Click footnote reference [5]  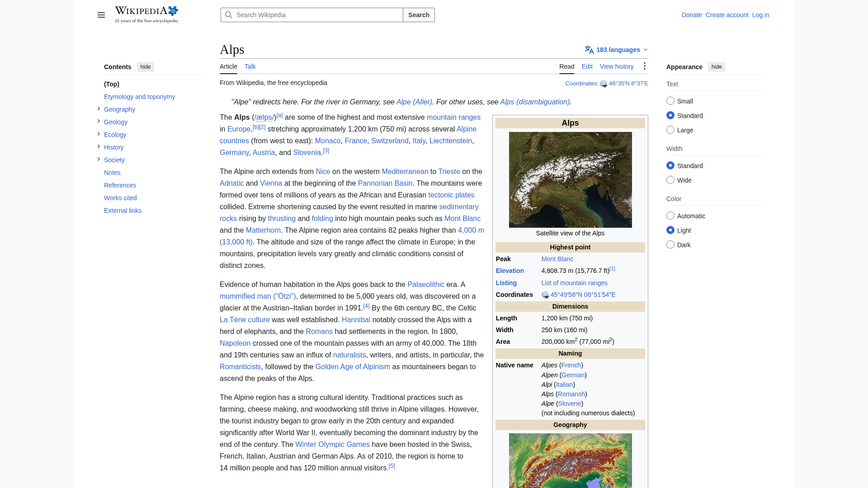392,466
